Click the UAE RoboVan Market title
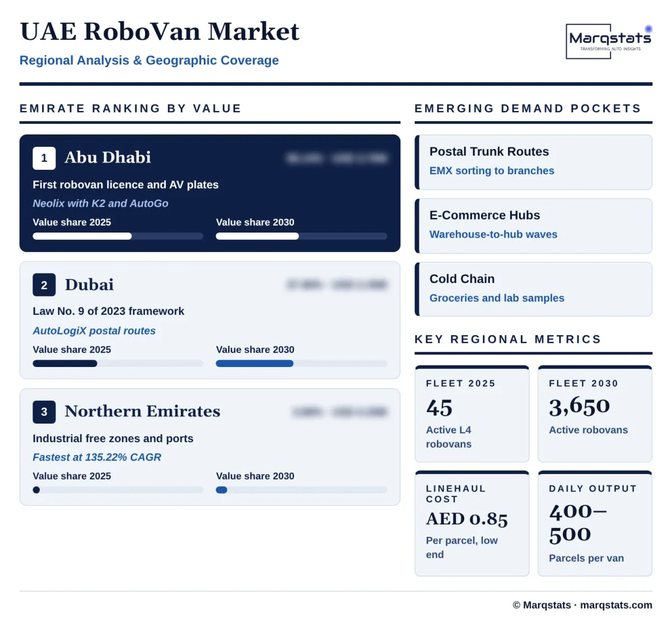 (x=160, y=31)
